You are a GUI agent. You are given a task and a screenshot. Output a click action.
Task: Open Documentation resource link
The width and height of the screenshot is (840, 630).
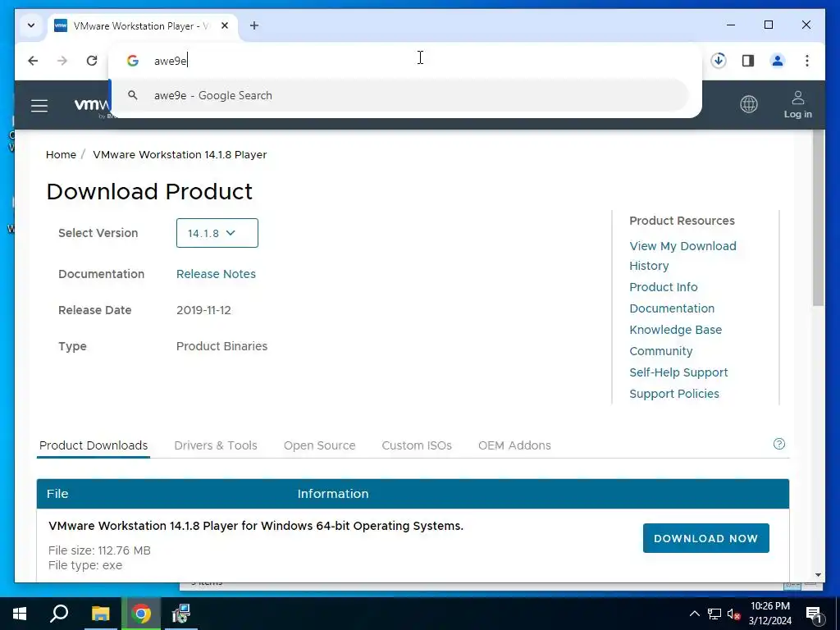click(672, 308)
